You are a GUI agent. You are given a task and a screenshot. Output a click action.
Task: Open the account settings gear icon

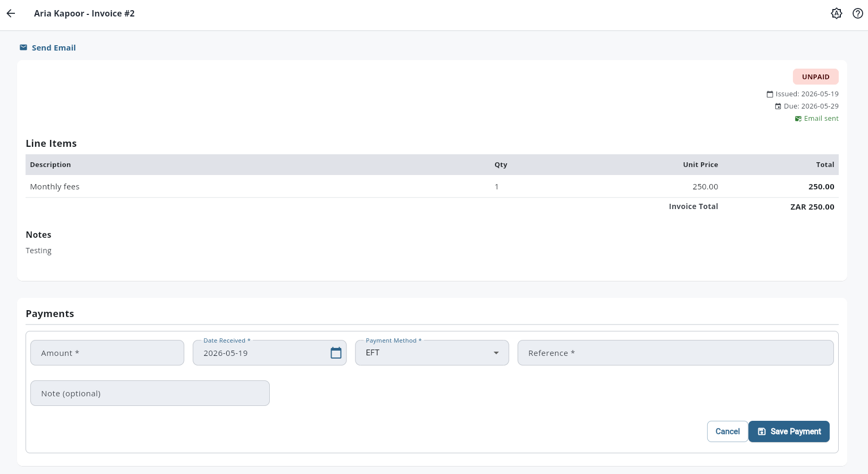pyautogui.click(x=837, y=13)
